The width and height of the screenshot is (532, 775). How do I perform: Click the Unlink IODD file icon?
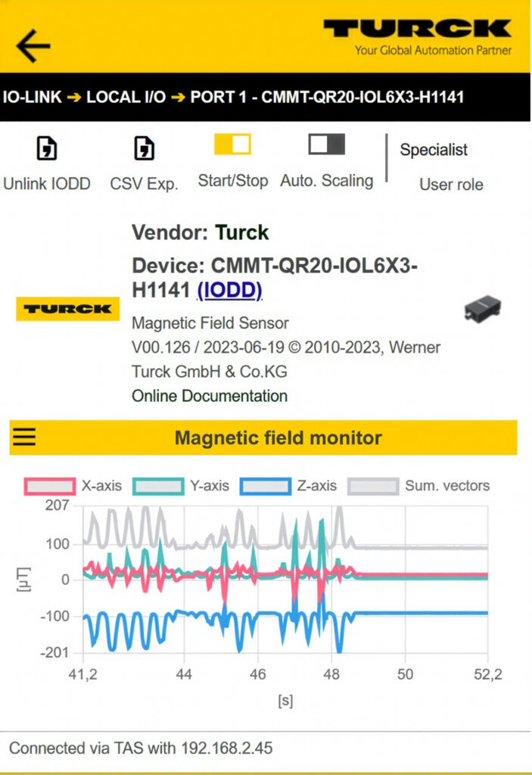coord(47,148)
